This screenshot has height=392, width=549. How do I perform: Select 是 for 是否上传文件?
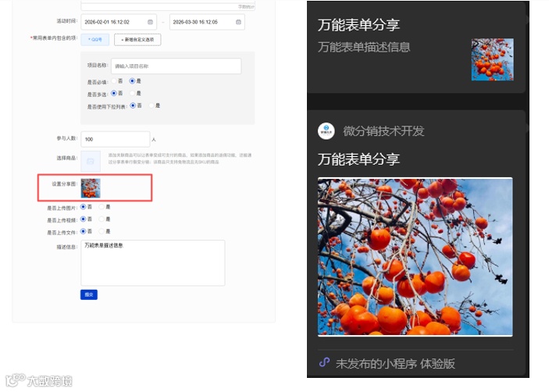pos(102,231)
